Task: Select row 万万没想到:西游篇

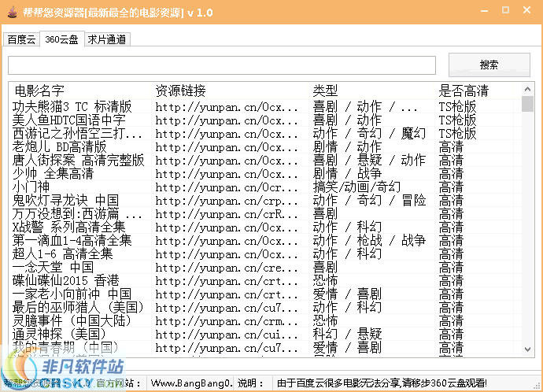Action: click(265, 213)
